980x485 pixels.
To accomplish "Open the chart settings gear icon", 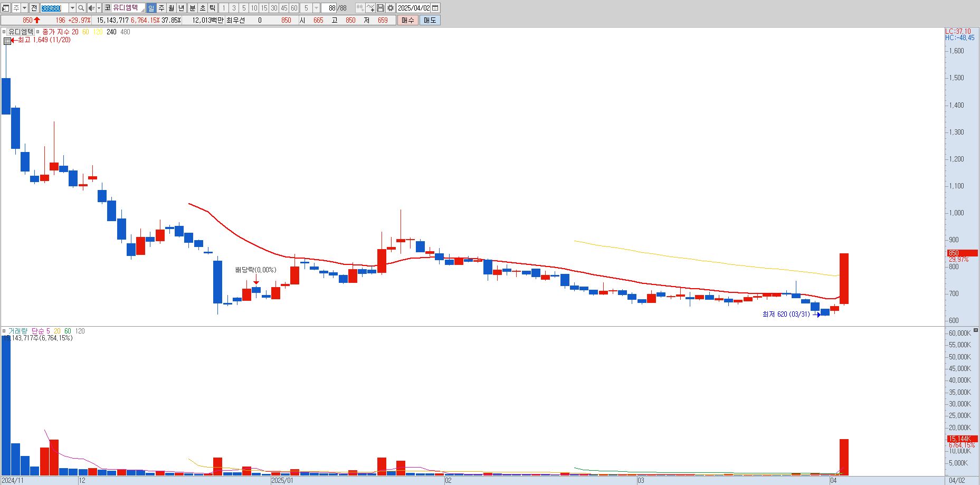I will [391, 8].
